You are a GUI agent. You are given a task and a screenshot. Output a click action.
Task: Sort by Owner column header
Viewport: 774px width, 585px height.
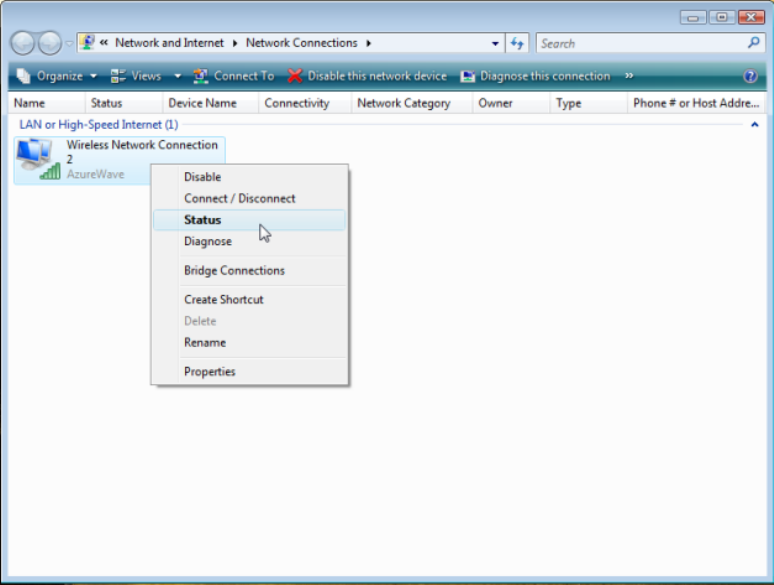511,103
